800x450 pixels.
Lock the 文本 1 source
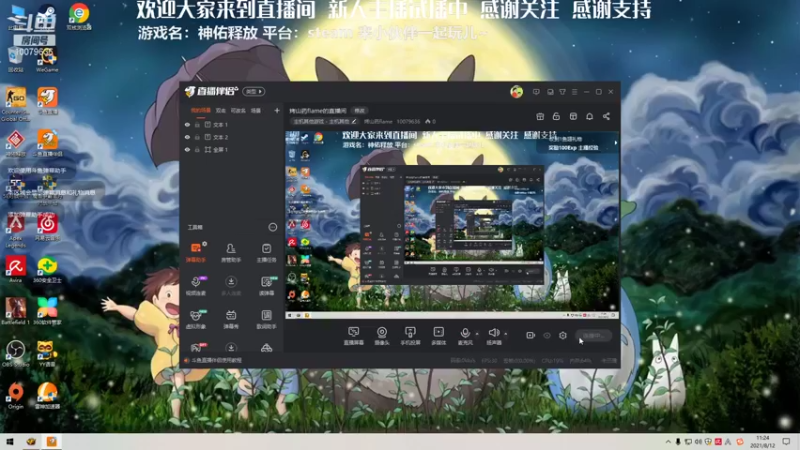[197, 124]
